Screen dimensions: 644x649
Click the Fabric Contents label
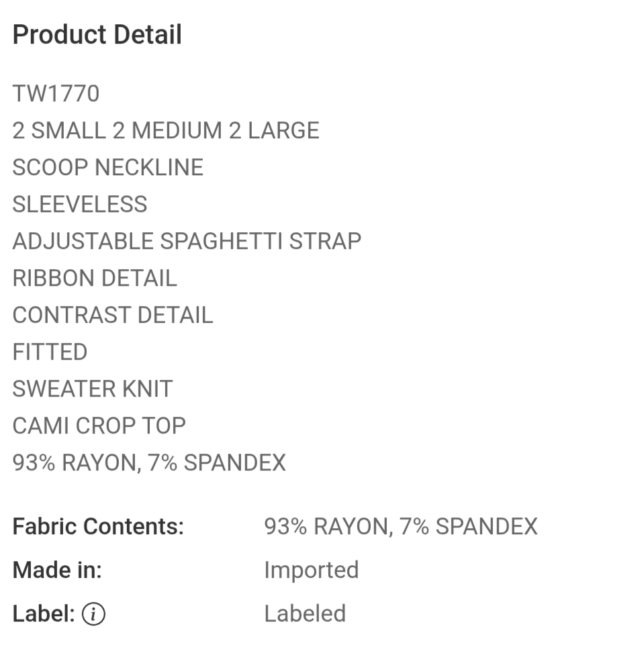(x=98, y=526)
